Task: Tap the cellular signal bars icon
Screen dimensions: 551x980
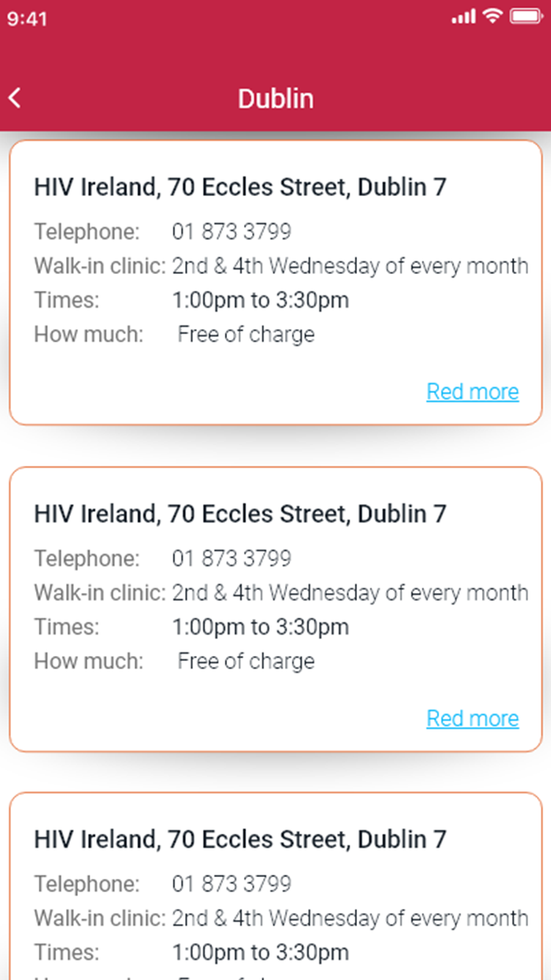Action: tap(464, 17)
